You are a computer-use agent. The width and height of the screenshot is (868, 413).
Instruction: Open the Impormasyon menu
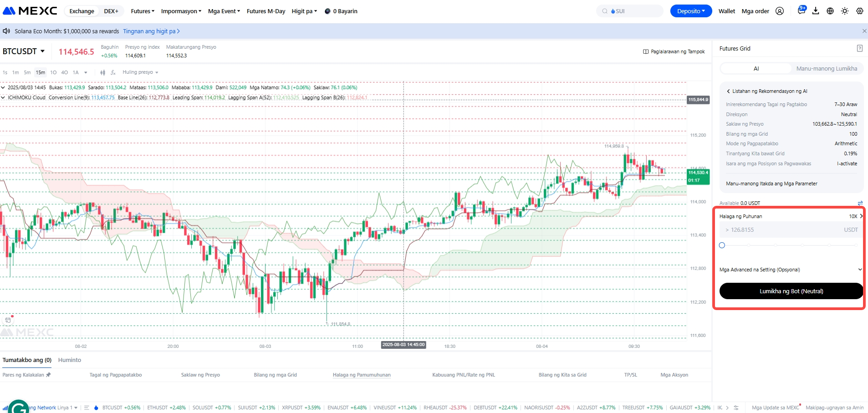(x=181, y=11)
